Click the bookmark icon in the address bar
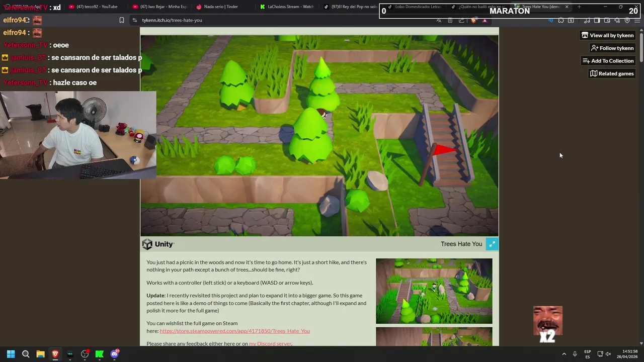This screenshot has height=362, width=644. 122,20
